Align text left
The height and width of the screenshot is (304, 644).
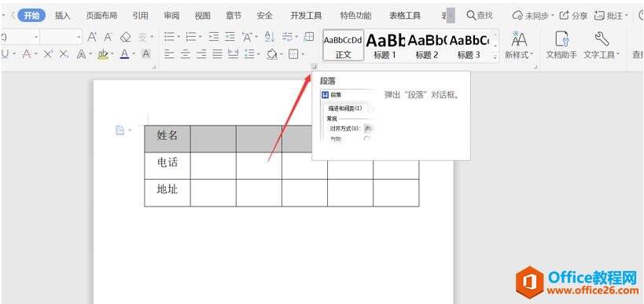tap(169, 53)
